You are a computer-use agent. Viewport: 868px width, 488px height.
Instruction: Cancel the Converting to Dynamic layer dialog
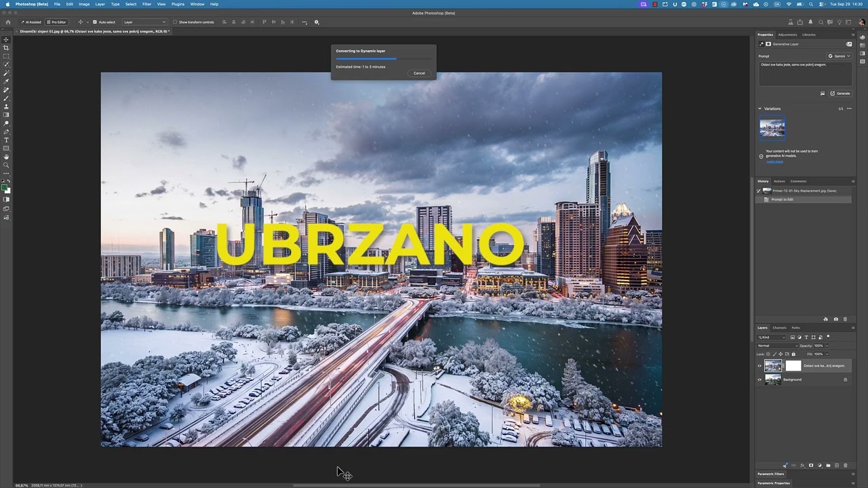(x=419, y=73)
